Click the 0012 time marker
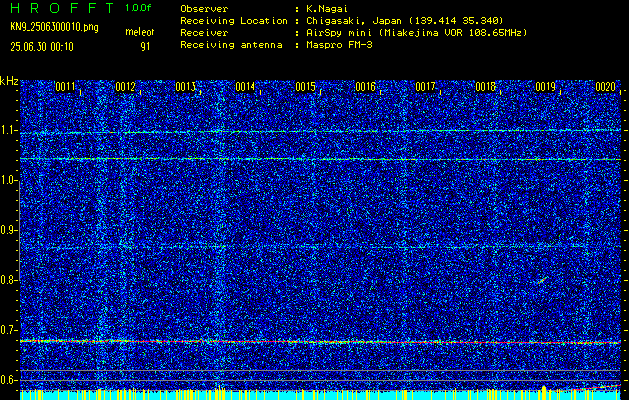The width and height of the screenshot is (629, 400). (125, 87)
